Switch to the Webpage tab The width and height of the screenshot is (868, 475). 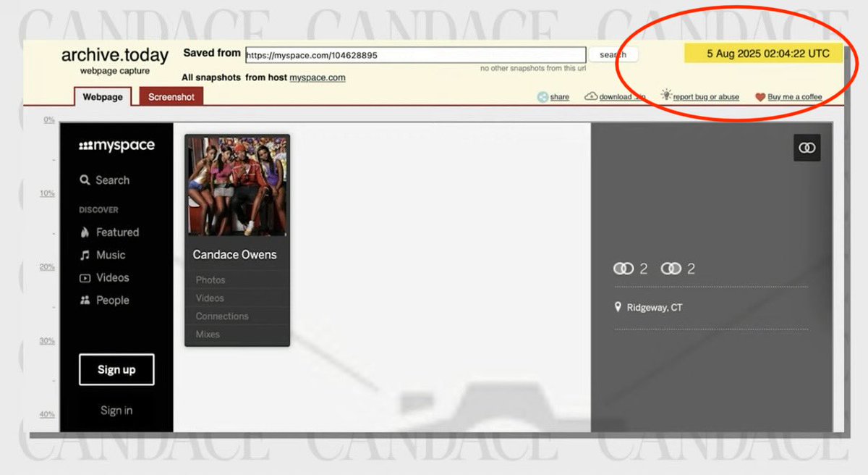point(103,97)
